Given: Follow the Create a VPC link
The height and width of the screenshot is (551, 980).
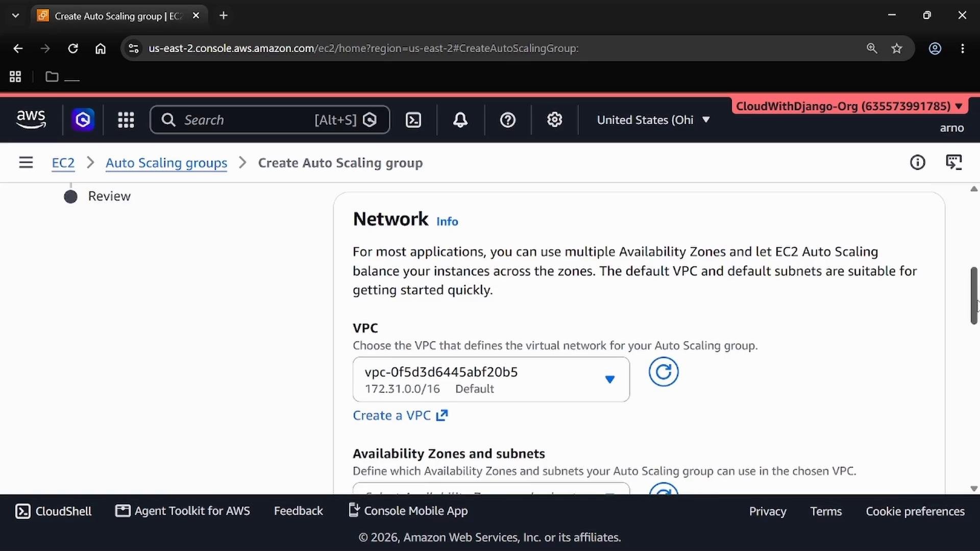Looking at the screenshot, I should pyautogui.click(x=400, y=416).
